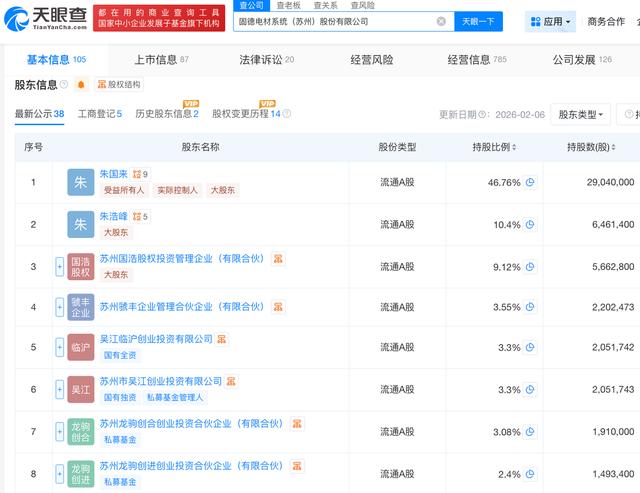The width and height of the screenshot is (640, 493).
Task: Open the 股东类型 filter dropdown
Action: coord(582,114)
